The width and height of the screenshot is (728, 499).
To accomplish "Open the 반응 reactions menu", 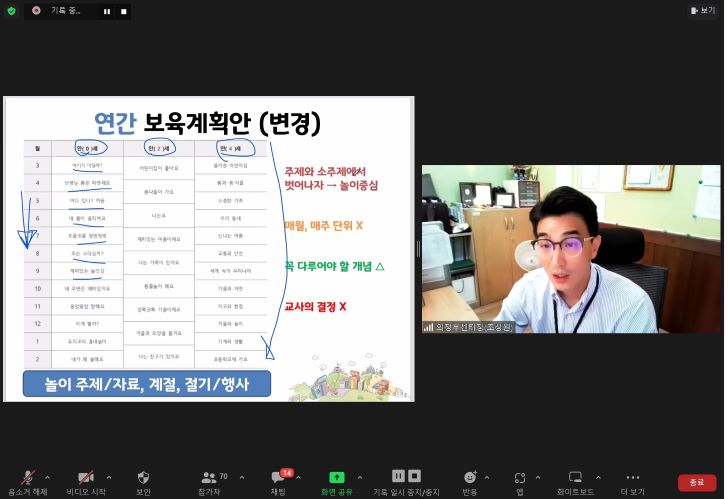I will (x=470, y=483).
